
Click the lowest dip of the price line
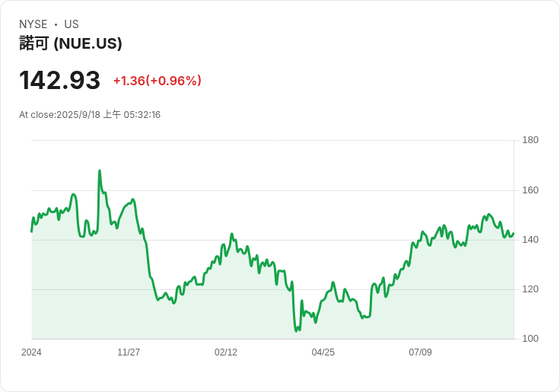(x=296, y=331)
